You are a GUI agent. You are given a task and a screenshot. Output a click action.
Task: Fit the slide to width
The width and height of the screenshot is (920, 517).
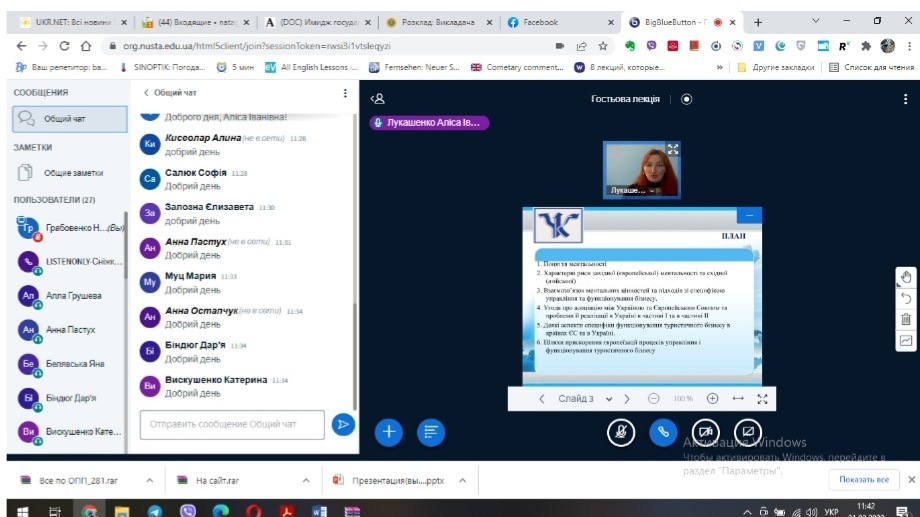(x=738, y=398)
